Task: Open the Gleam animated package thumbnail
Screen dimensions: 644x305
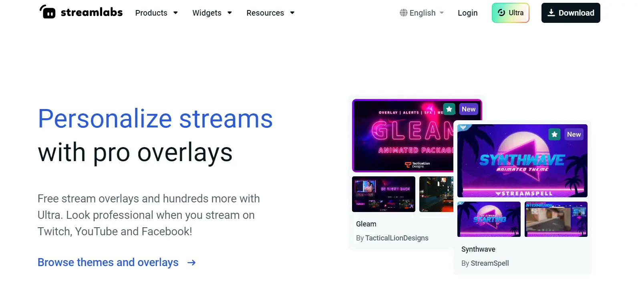Action: pyautogui.click(x=404, y=135)
